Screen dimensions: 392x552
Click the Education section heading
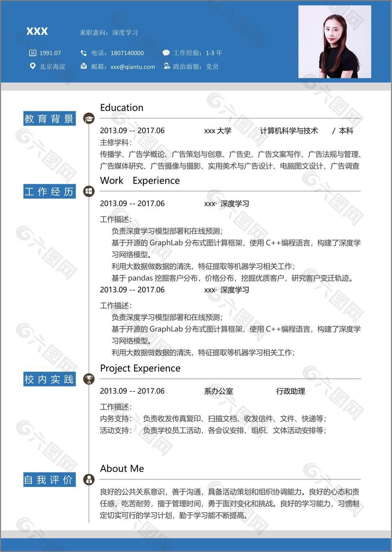[x=121, y=107]
